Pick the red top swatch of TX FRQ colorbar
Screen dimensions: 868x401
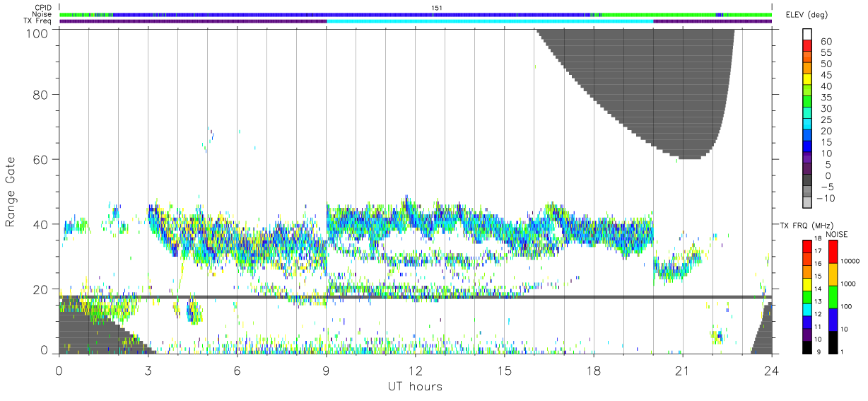pos(808,246)
